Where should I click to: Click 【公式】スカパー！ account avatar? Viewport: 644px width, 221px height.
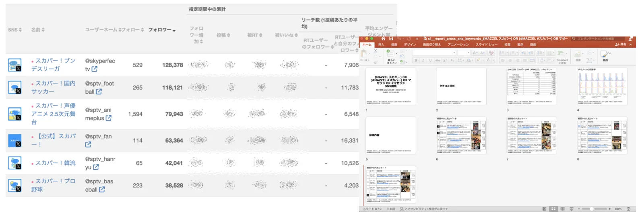[x=14, y=140]
